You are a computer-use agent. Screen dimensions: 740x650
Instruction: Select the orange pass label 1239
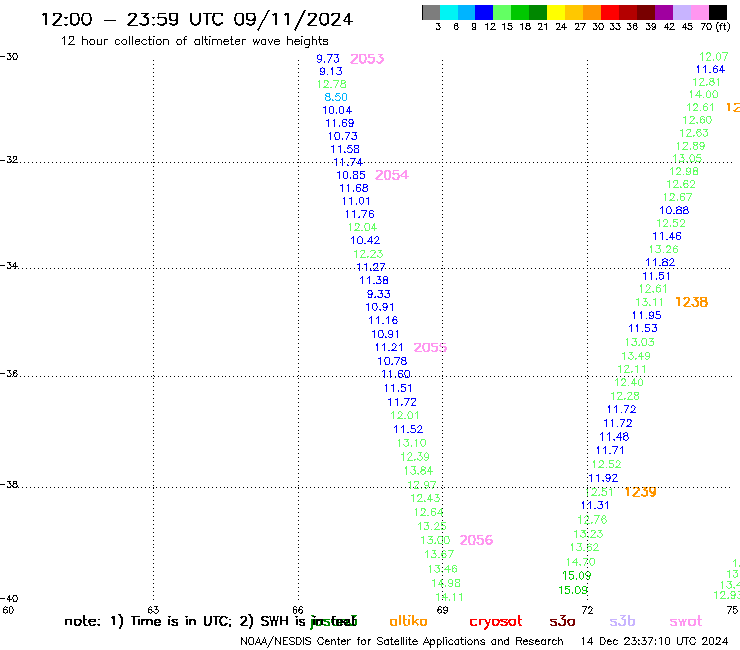click(x=640, y=492)
